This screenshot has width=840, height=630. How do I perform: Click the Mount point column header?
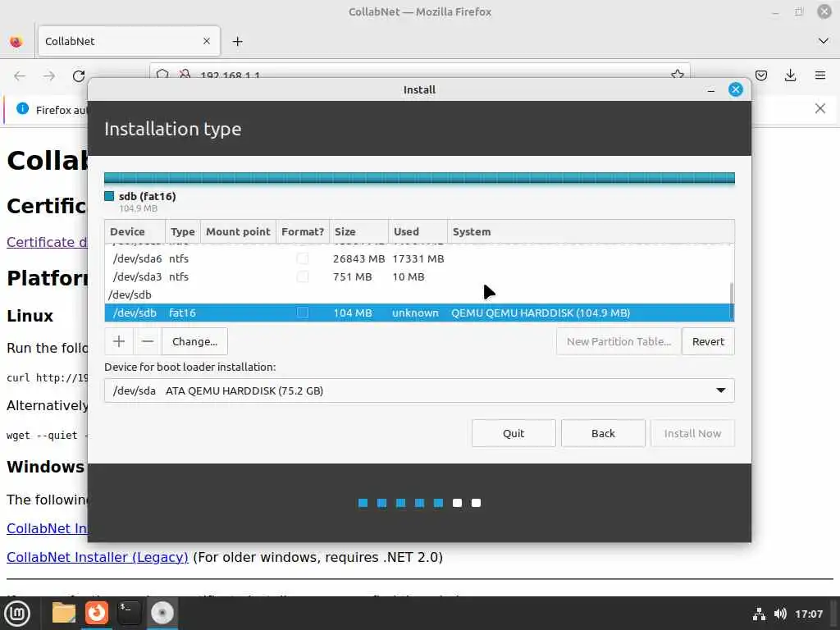click(x=238, y=231)
